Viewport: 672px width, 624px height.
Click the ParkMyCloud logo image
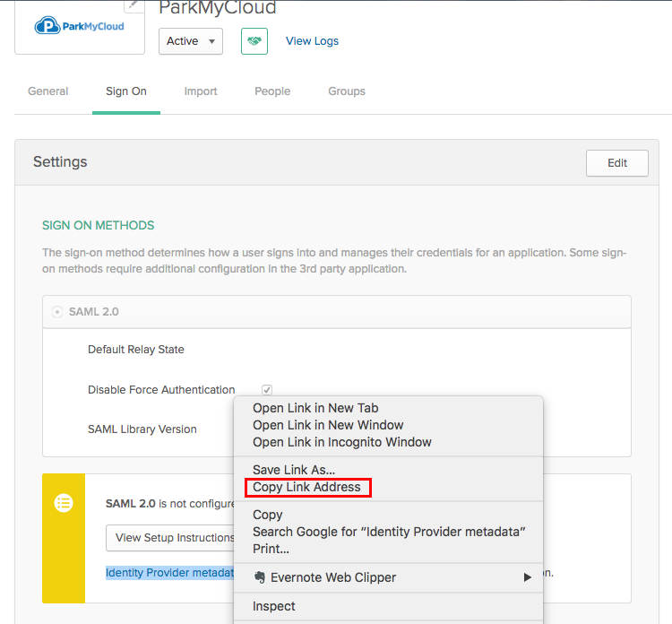(x=79, y=26)
